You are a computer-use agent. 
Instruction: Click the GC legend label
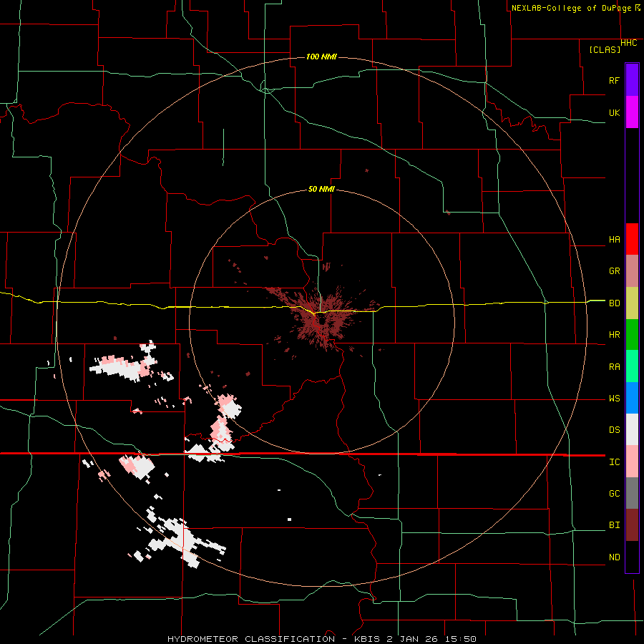[615, 494]
